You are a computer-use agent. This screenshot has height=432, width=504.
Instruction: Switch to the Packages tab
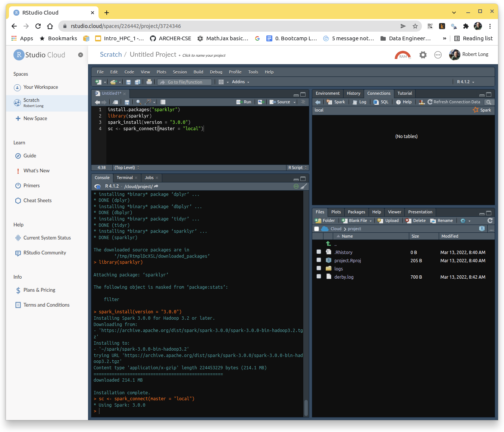(x=357, y=212)
